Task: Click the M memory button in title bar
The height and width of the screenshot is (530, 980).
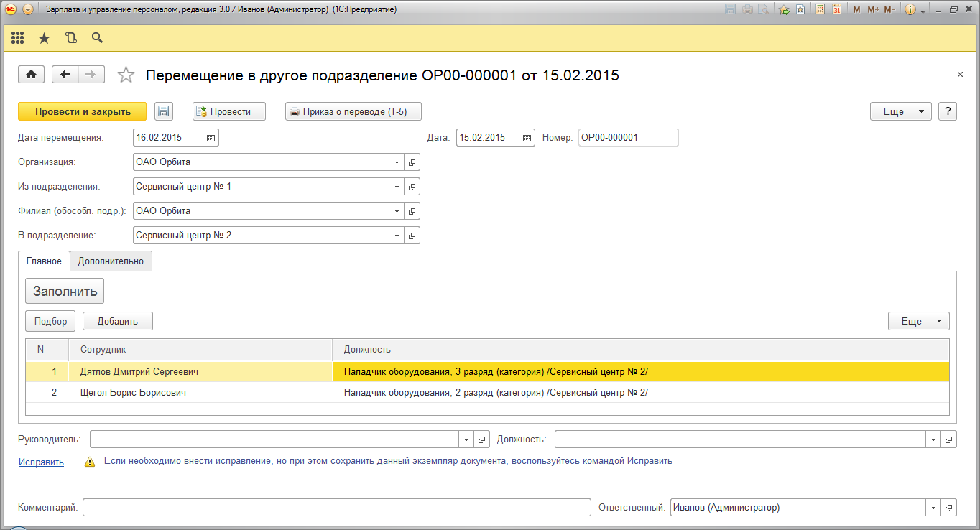Action: tap(856, 10)
